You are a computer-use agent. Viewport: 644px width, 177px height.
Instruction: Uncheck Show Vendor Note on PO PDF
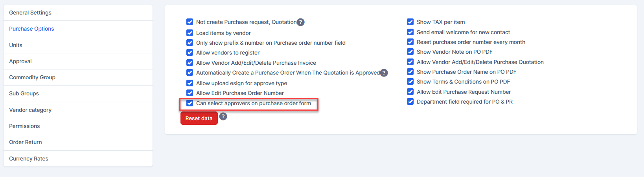point(410,52)
